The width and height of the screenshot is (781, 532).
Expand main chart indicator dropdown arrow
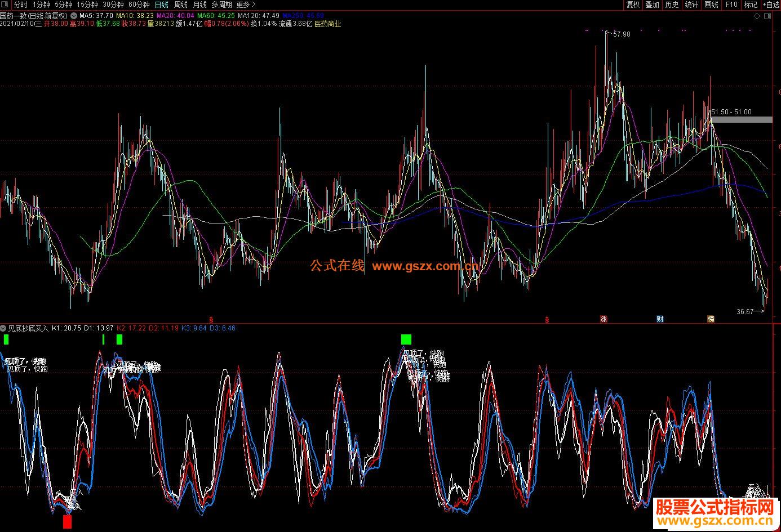(74, 16)
